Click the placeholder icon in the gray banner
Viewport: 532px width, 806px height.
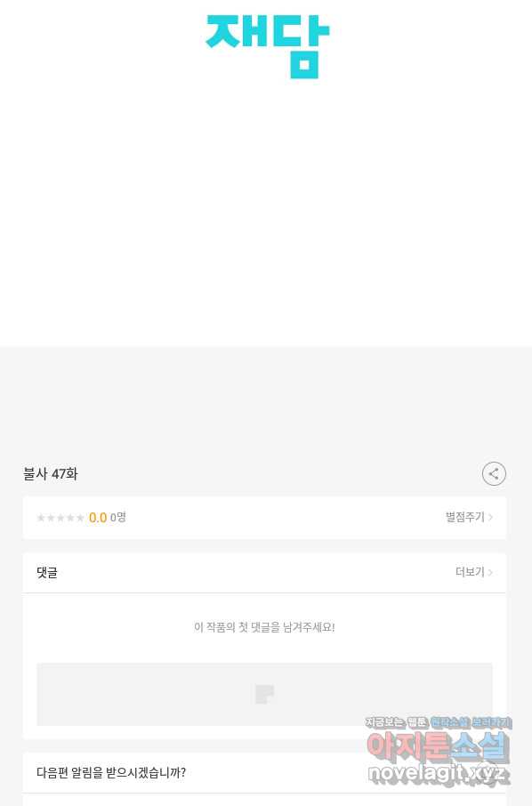(x=265, y=694)
